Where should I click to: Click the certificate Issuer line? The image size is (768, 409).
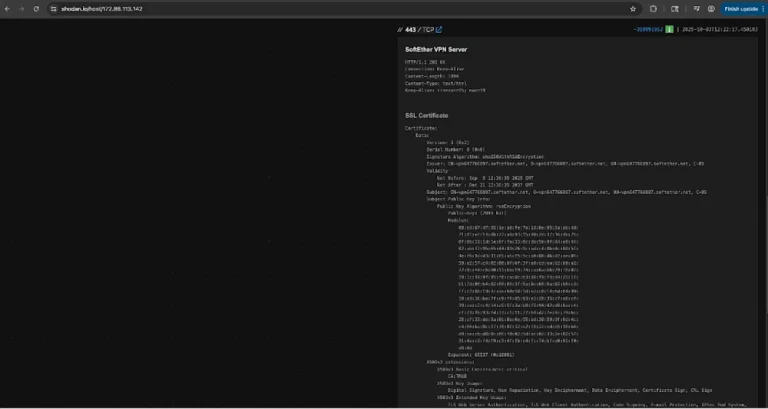[x=565, y=164]
